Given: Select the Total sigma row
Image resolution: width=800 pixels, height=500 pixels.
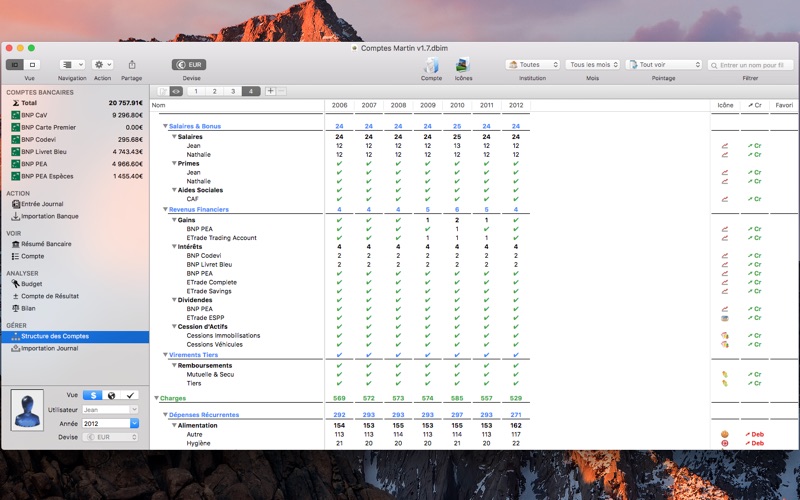Looking at the screenshot, I should coord(77,103).
